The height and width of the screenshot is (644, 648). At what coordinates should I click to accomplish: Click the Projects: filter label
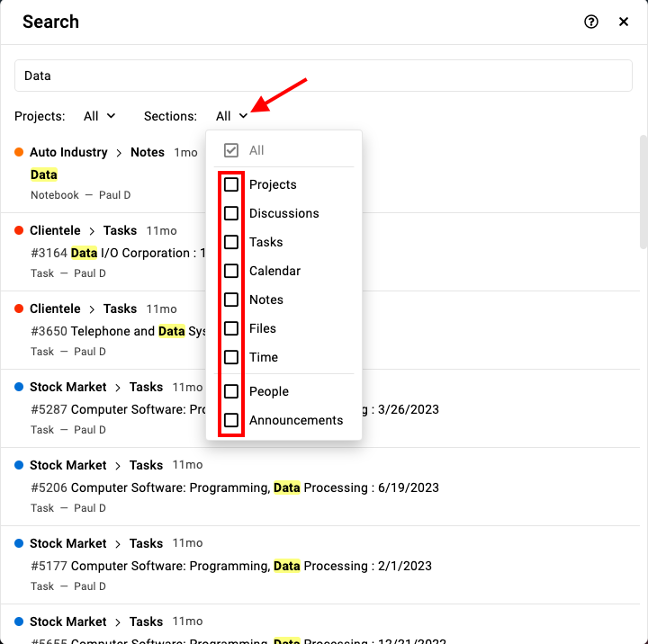pyautogui.click(x=40, y=116)
